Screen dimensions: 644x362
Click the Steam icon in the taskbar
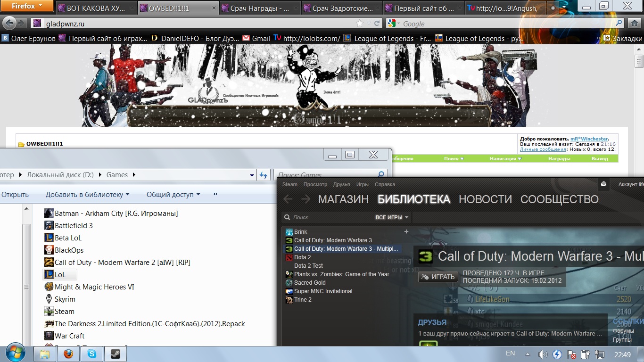(115, 354)
